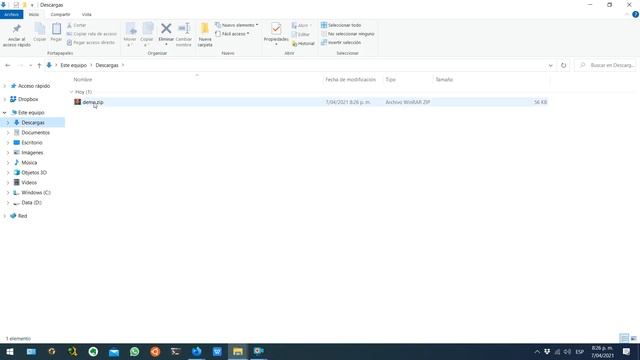This screenshot has width=640, height=360.
Task: Open Word from the taskbar
Action: pyautogui.click(x=217, y=351)
